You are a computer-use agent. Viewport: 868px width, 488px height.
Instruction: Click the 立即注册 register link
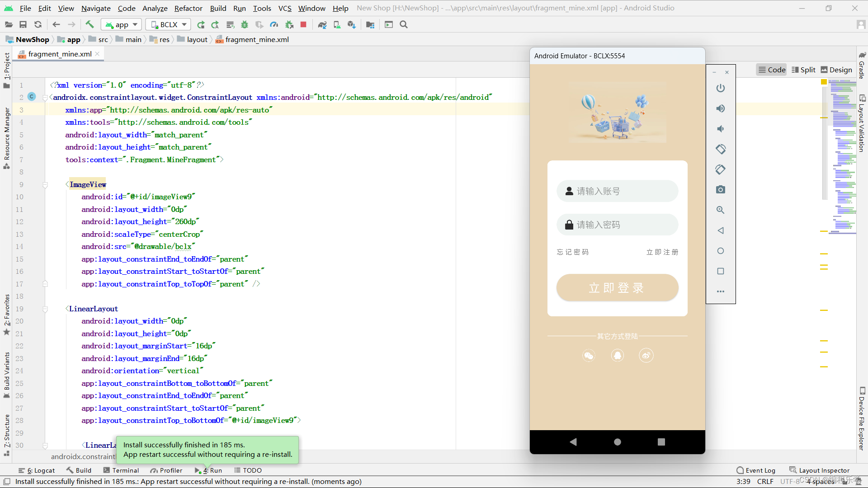click(662, 252)
